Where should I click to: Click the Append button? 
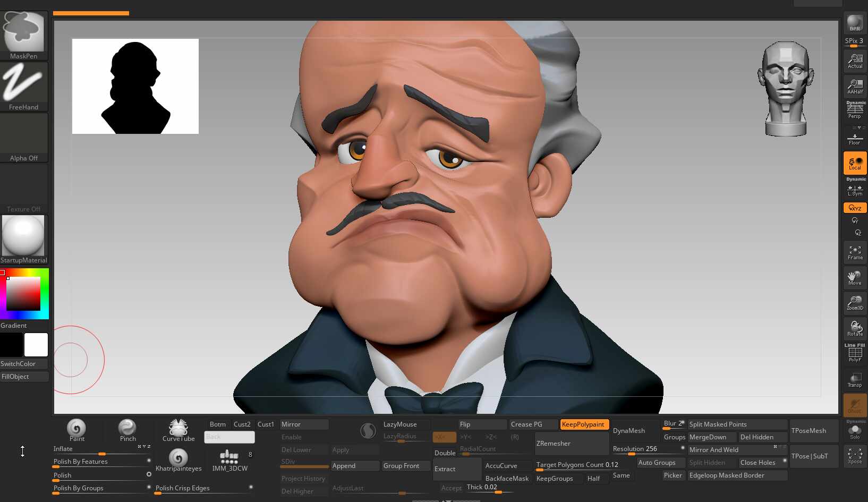(355, 466)
